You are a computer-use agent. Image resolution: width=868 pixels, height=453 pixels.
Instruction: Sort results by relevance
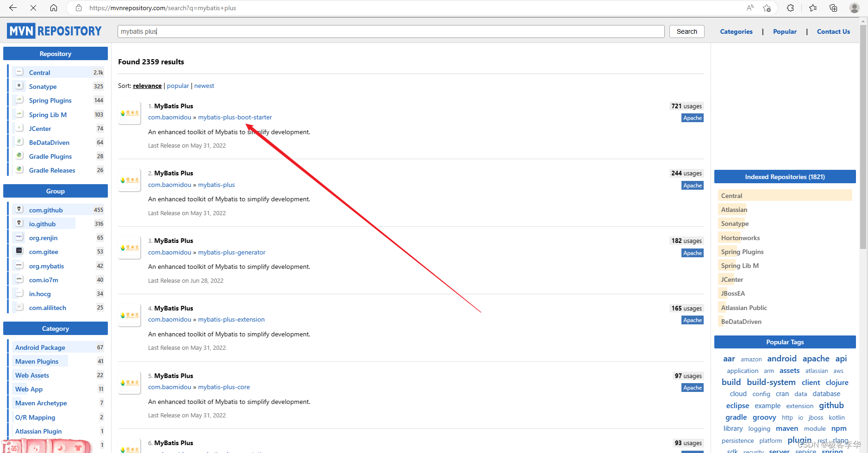147,86
